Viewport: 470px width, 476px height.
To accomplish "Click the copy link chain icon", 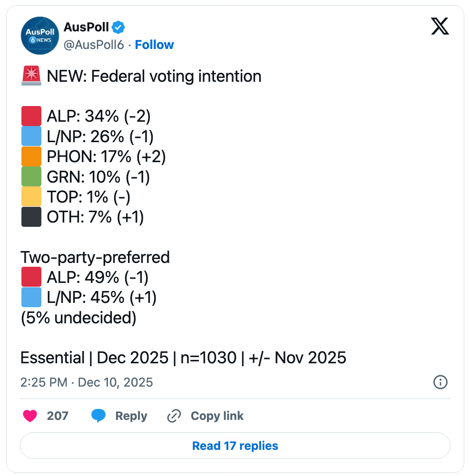I will [175, 416].
